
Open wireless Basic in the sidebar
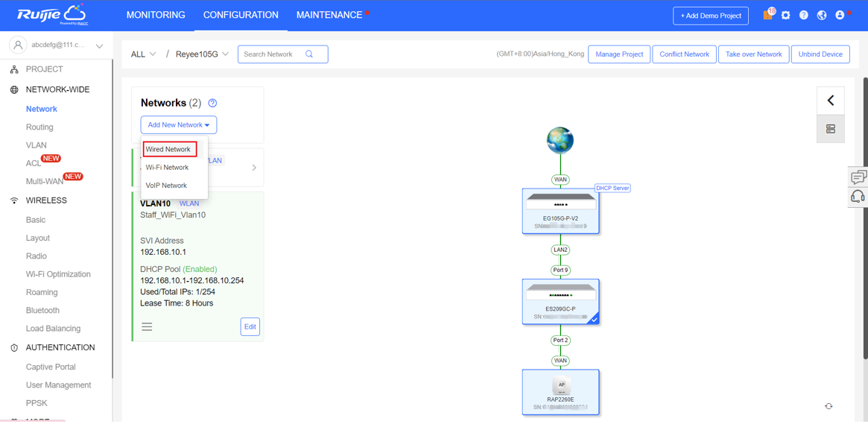pyautogui.click(x=36, y=220)
